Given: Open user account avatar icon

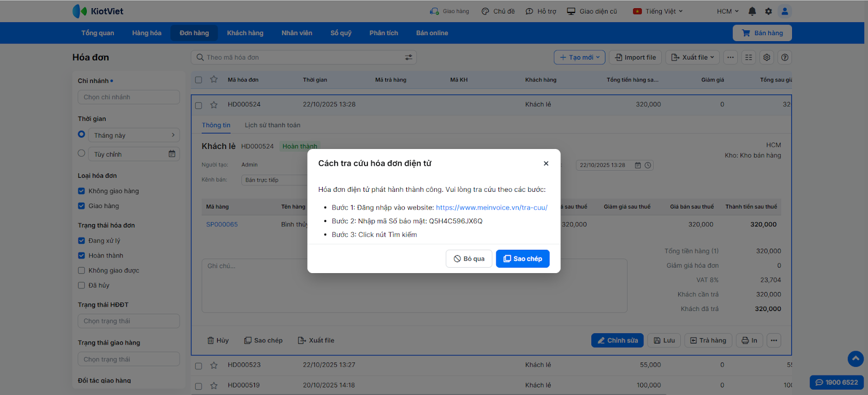Looking at the screenshot, I should (784, 11).
